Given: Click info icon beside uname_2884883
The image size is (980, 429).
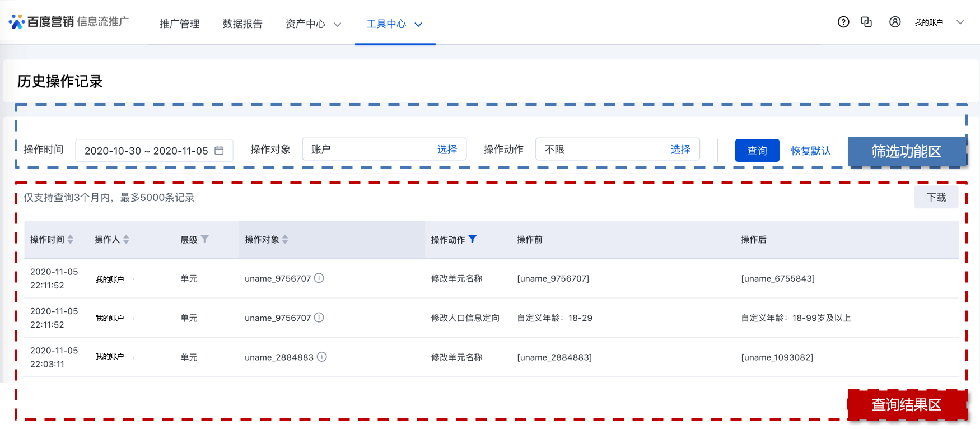Looking at the screenshot, I should click(x=322, y=357).
